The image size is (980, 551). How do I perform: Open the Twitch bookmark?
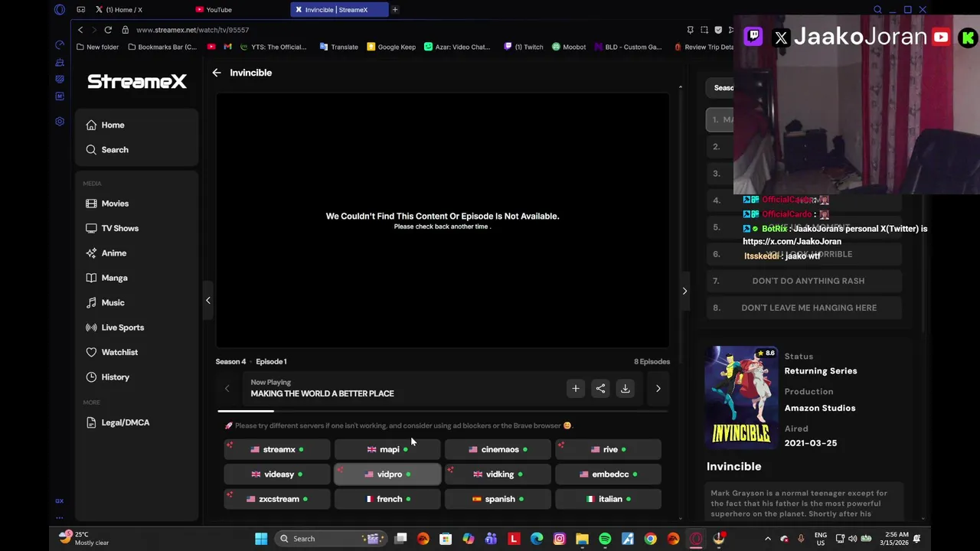[524, 47]
